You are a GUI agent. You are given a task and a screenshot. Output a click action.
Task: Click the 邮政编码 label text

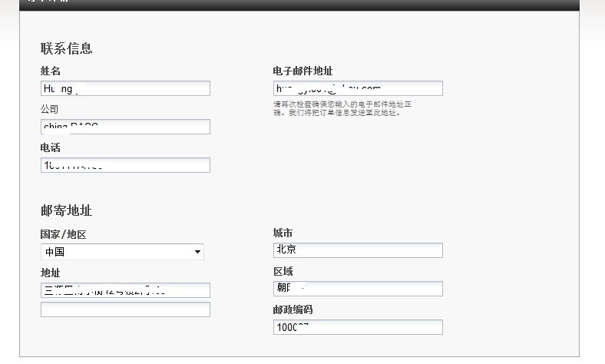pos(293,309)
